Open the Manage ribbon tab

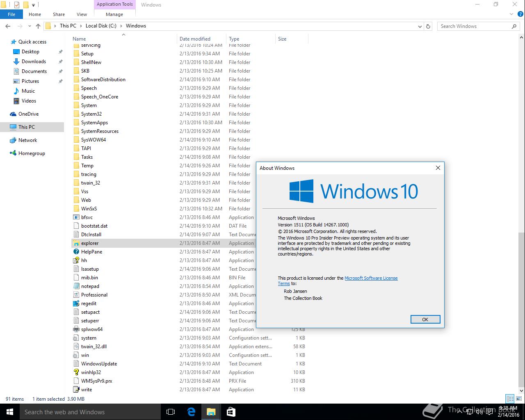click(x=114, y=14)
